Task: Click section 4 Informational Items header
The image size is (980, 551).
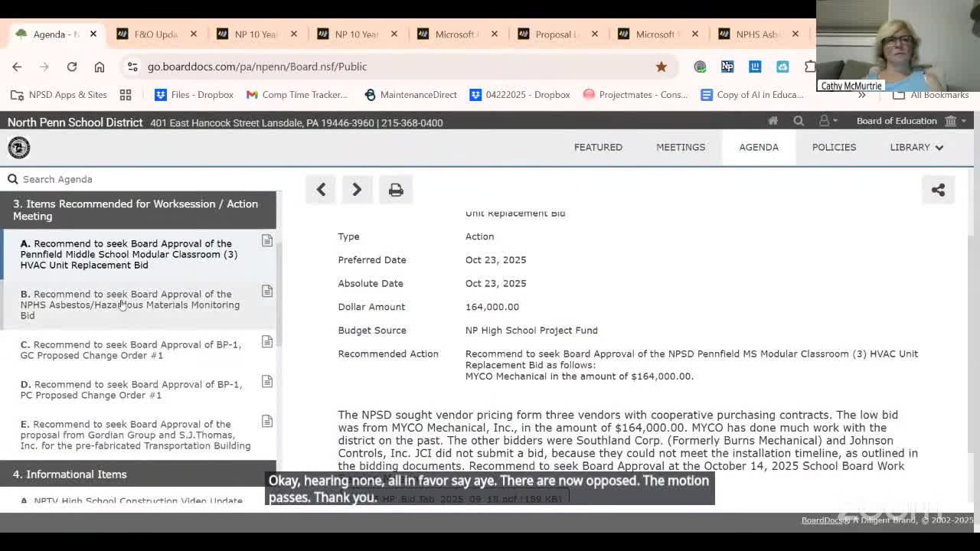Action: (x=138, y=474)
